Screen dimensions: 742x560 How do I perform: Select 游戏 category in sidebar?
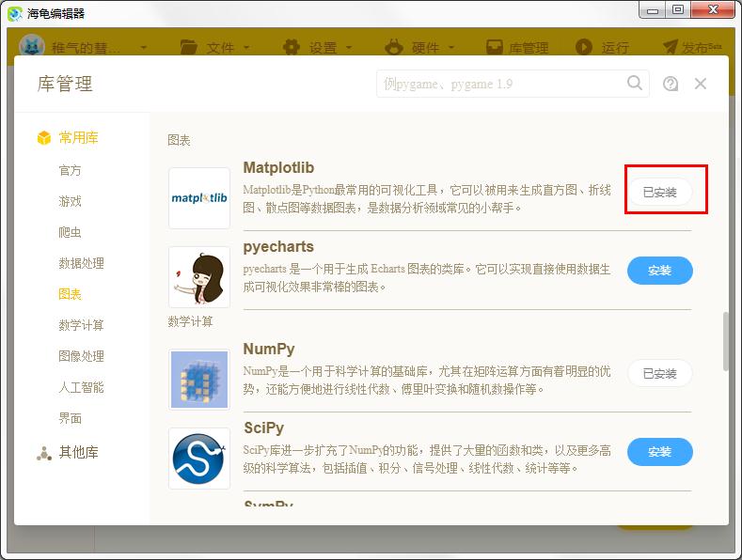(70, 201)
